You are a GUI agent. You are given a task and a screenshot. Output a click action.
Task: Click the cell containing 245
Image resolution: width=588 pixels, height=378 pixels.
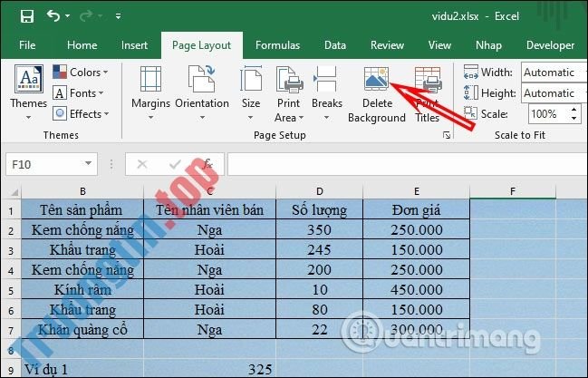pyautogui.click(x=320, y=249)
